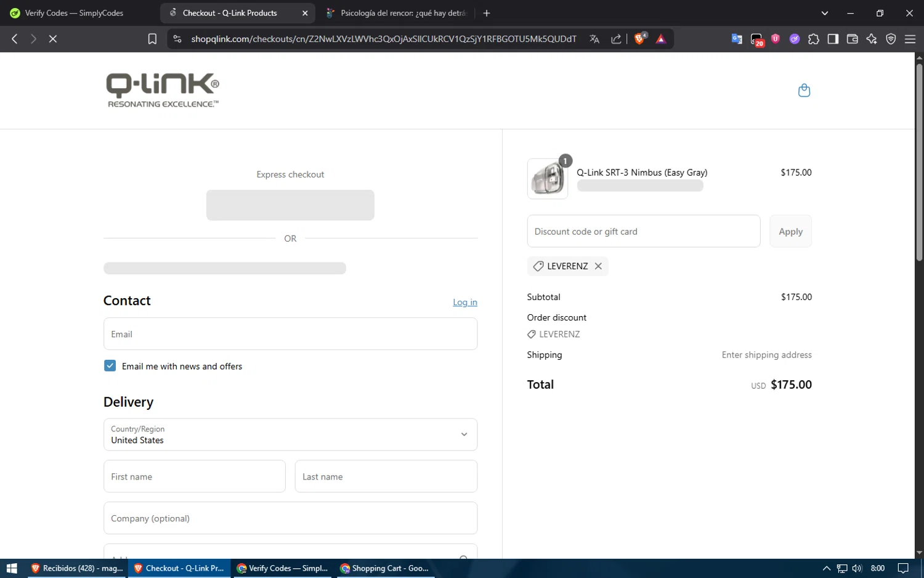
Task: Open the purple round extension icon
Action: [795, 39]
